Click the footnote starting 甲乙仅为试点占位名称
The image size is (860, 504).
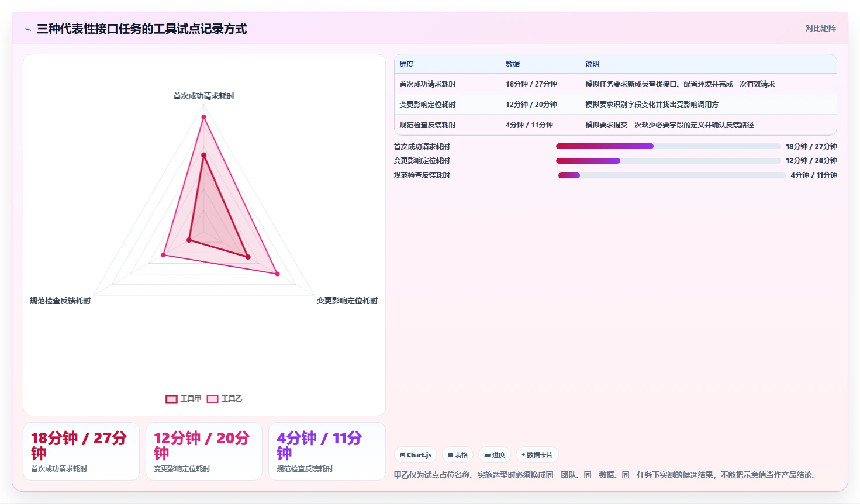point(605,475)
